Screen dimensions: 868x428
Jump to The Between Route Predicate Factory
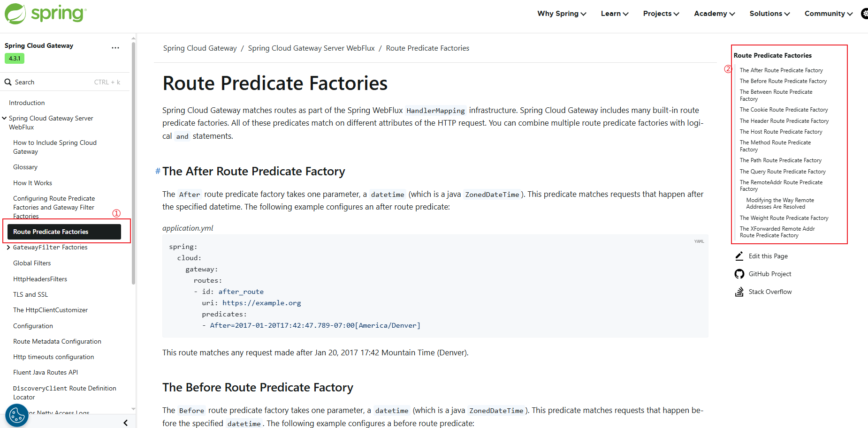pos(776,95)
